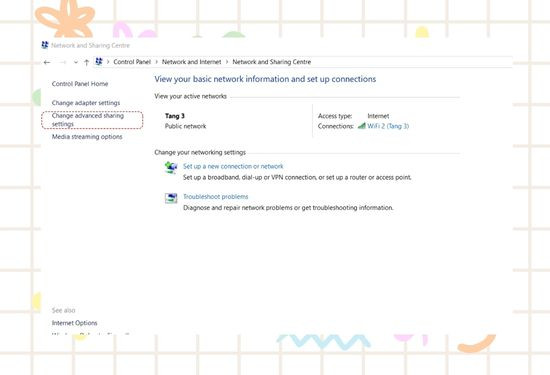Screen dimensions: 550x375
Task: Expand chevron after Network and Internet breadcrumb
Action: click(x=227, y=62)
